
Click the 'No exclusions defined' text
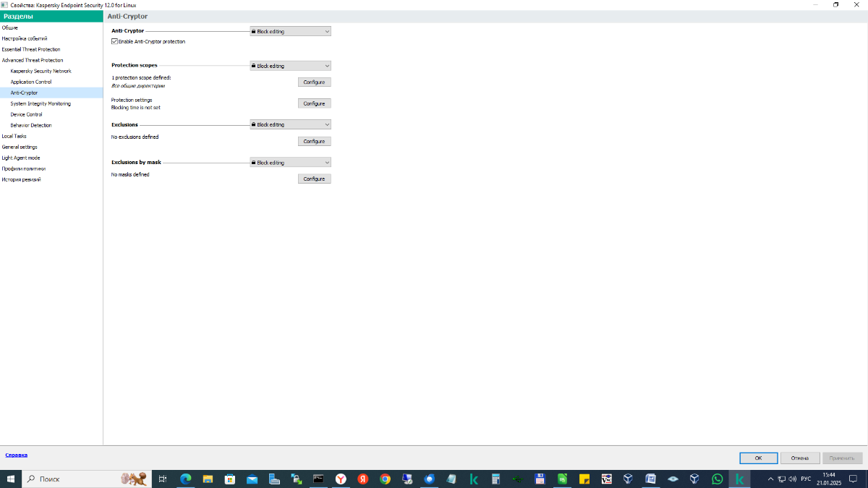[x=135, y=137]
